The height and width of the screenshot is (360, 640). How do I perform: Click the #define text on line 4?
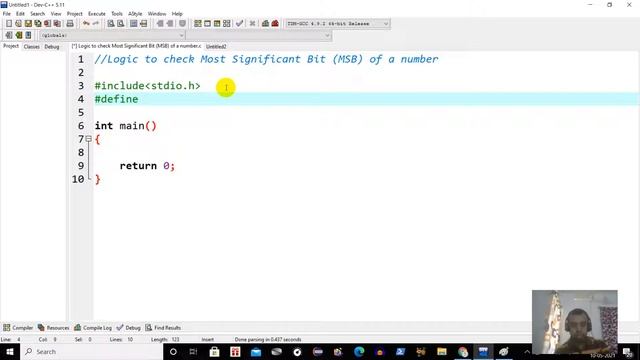point(116,99)
